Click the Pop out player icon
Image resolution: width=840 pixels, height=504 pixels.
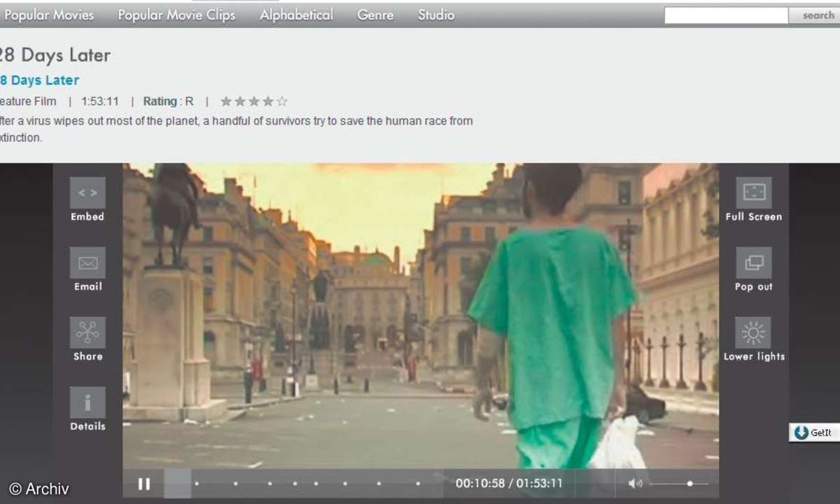[753, 262]
